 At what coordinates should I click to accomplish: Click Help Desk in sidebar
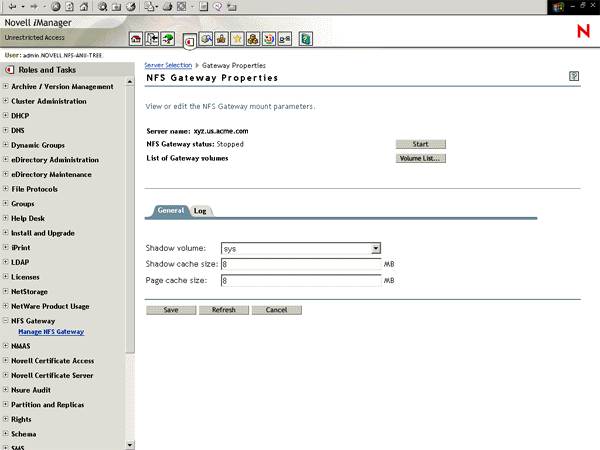28,218
